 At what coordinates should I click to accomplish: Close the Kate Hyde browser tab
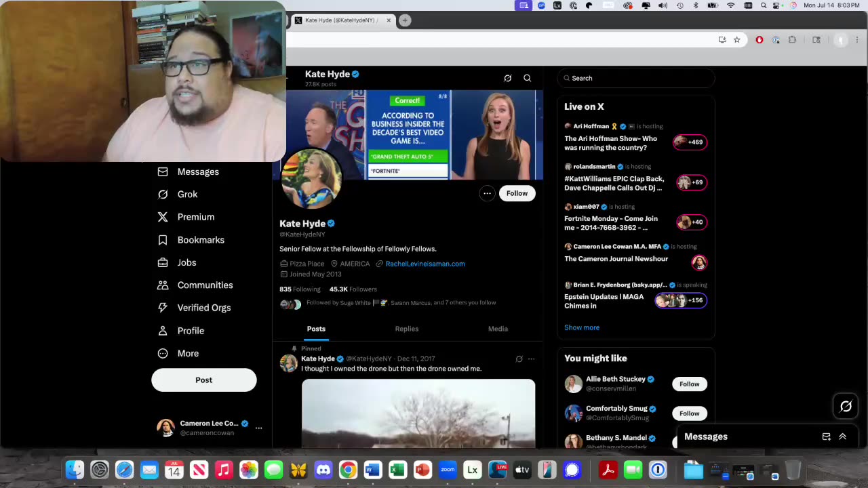(389, 20)
